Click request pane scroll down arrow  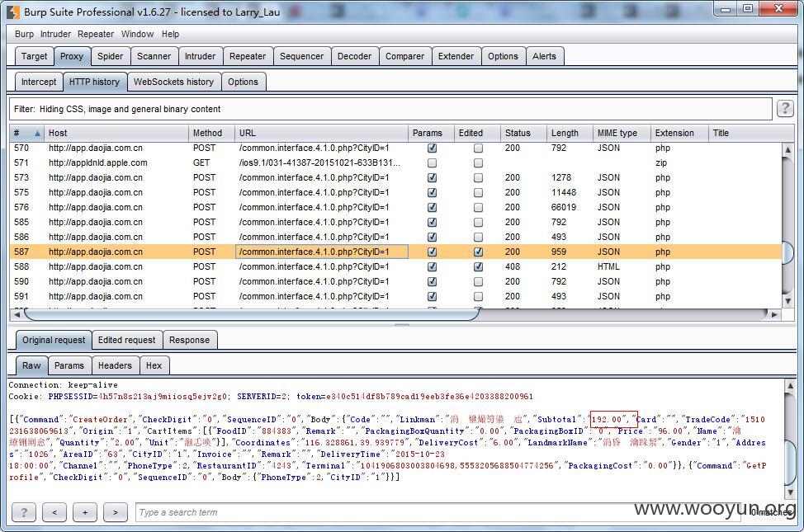point(790,492)
